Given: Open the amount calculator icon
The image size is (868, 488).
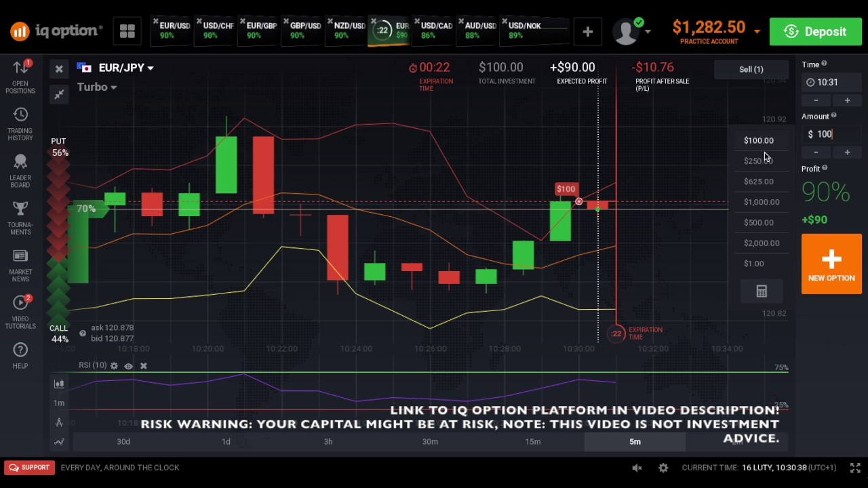Looking at the screenshot, I should 762,291.
